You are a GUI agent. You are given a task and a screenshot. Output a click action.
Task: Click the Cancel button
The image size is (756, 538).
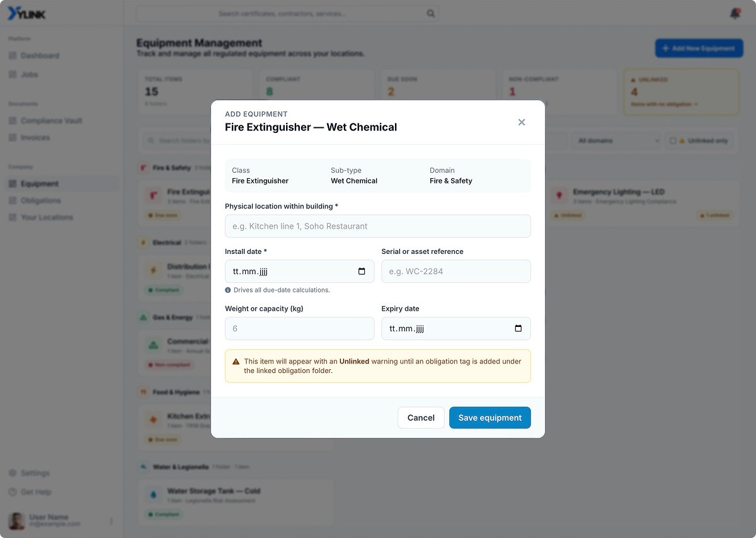(421, 418)
